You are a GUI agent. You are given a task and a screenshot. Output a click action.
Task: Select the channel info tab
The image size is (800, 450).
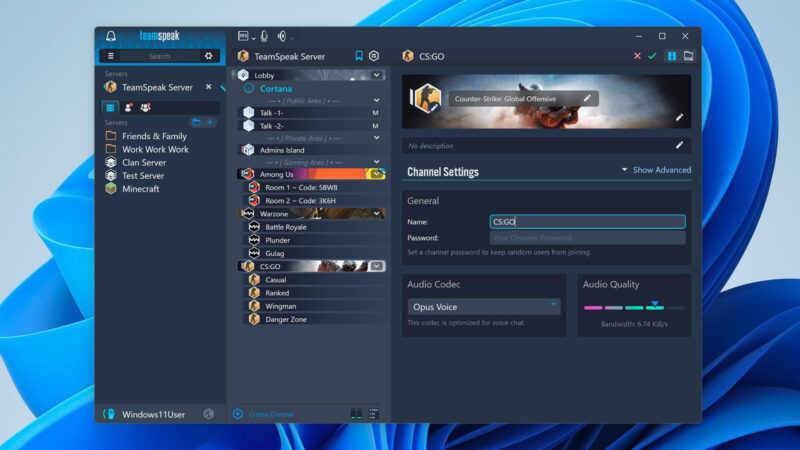[672, 56]
